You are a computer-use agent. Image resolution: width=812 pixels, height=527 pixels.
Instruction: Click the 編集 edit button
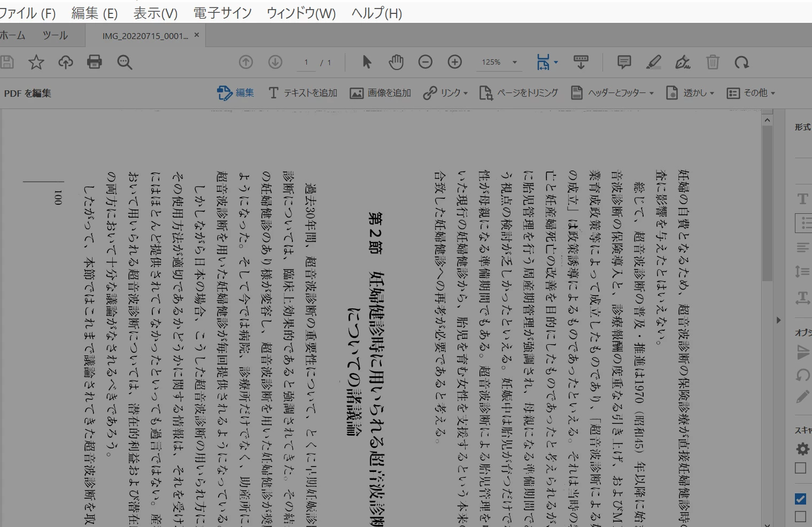(x=235, y=93)
